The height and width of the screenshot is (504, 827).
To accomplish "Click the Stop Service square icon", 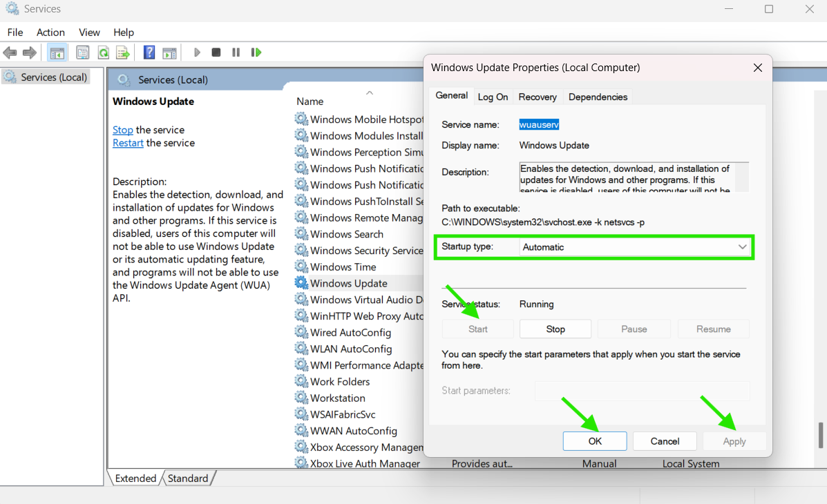I will (216, 52).
